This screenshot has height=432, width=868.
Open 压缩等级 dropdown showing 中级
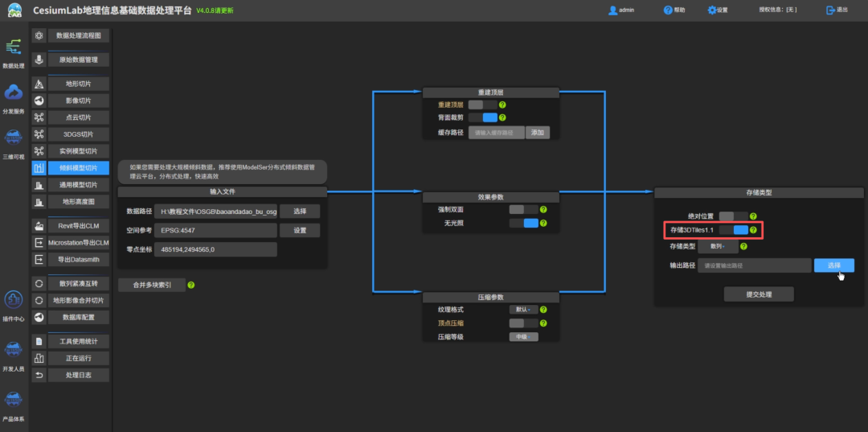click(x=524, y=337)
